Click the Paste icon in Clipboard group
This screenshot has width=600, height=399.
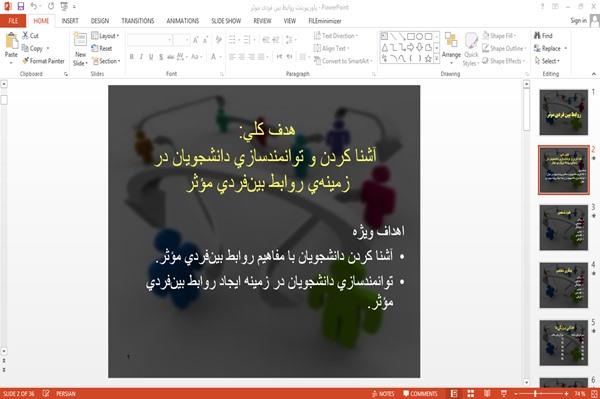11,46
